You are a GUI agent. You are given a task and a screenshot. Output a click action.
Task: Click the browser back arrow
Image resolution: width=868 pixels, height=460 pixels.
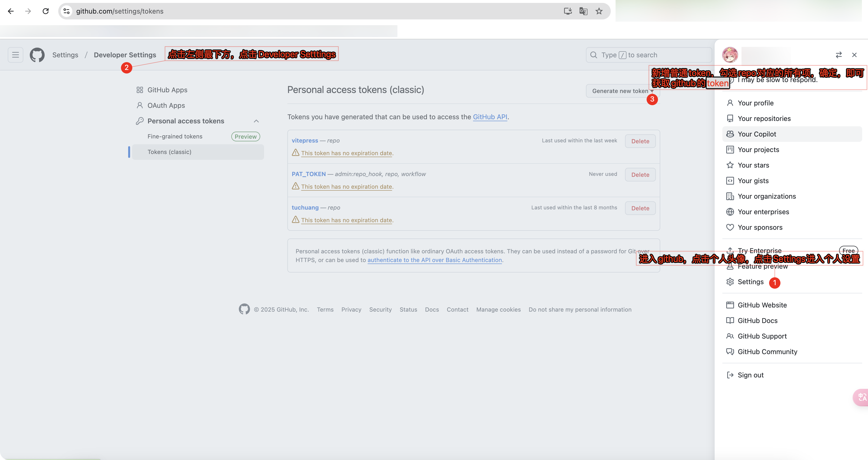click(11, 11)
